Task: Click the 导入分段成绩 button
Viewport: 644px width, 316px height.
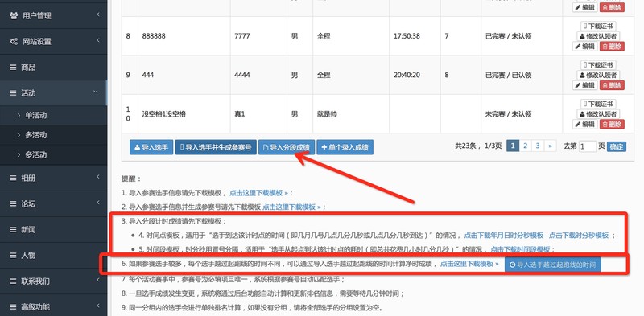Action: (287, 147)
